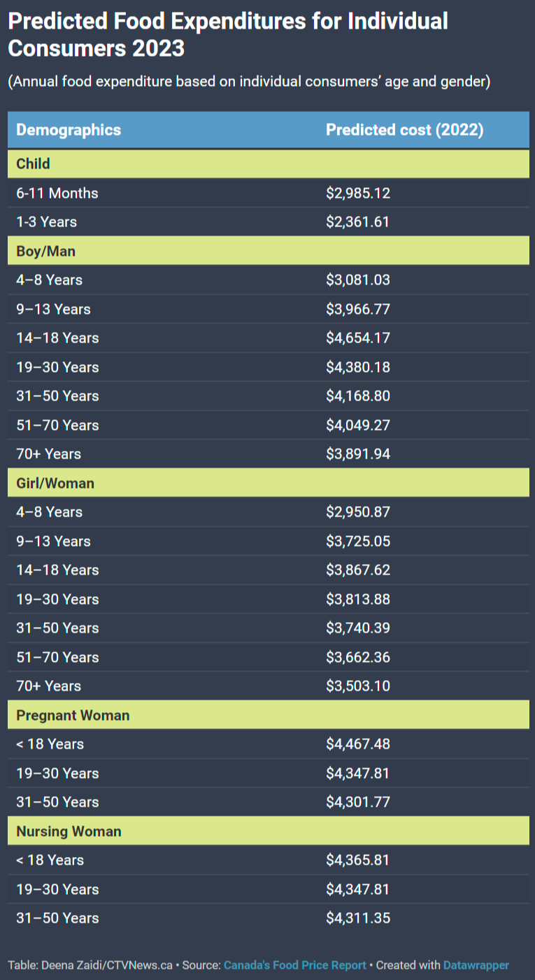Click the chart title Predicted Food Expenditures

click(x=228, y=35)
